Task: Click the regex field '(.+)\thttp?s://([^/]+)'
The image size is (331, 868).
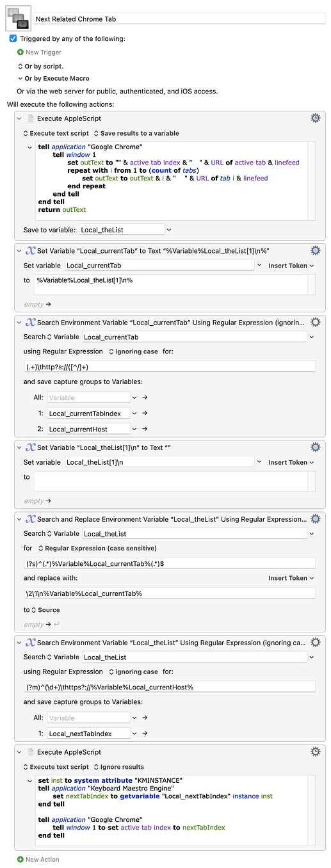Action: click(169, 366)
